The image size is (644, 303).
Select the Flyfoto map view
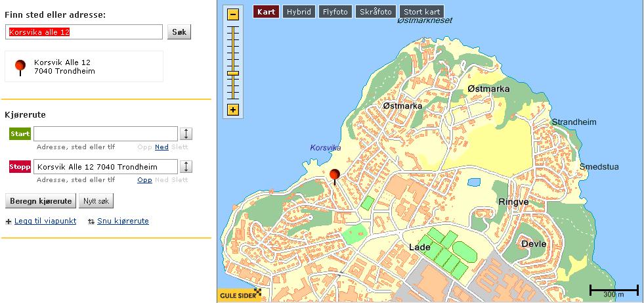335,12
